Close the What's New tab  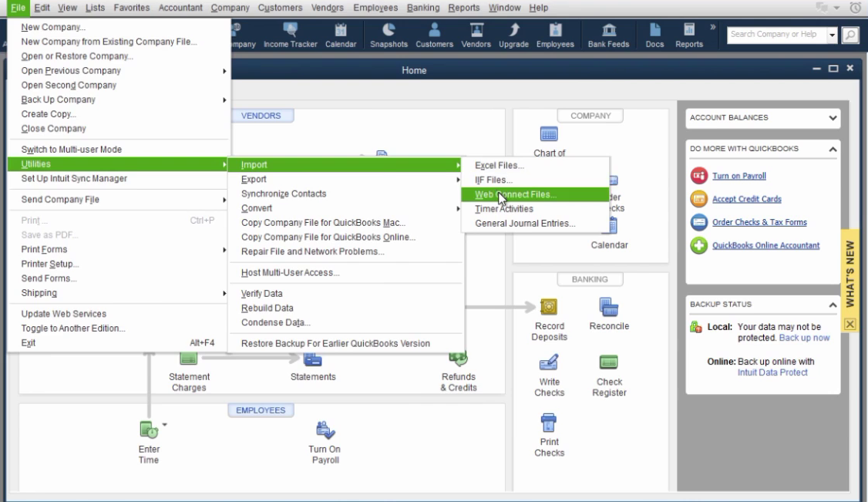pyautogui.click(x=849, y=325)
